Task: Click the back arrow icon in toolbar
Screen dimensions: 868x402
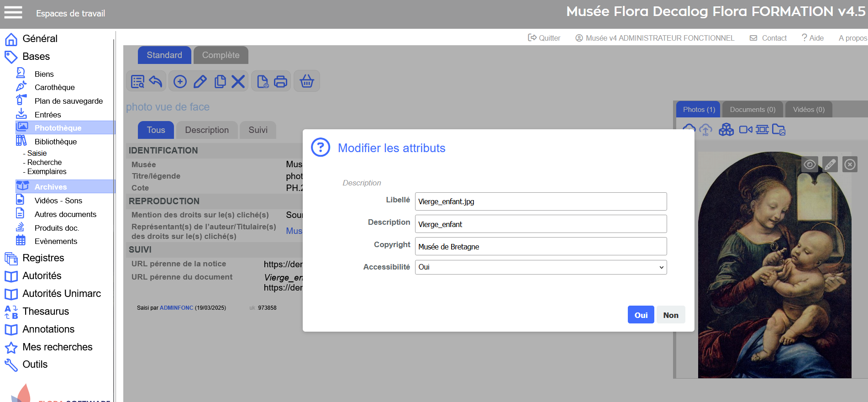Action: [156, 81]
